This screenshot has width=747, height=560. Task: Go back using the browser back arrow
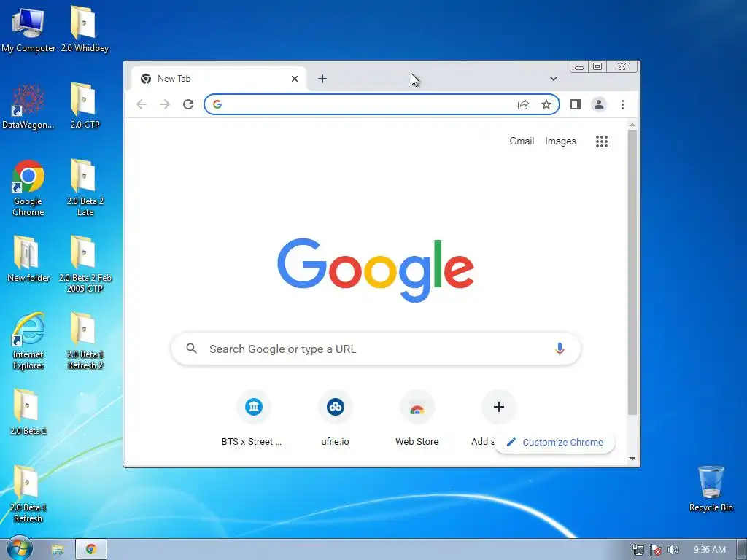click(x=142, y=104)
